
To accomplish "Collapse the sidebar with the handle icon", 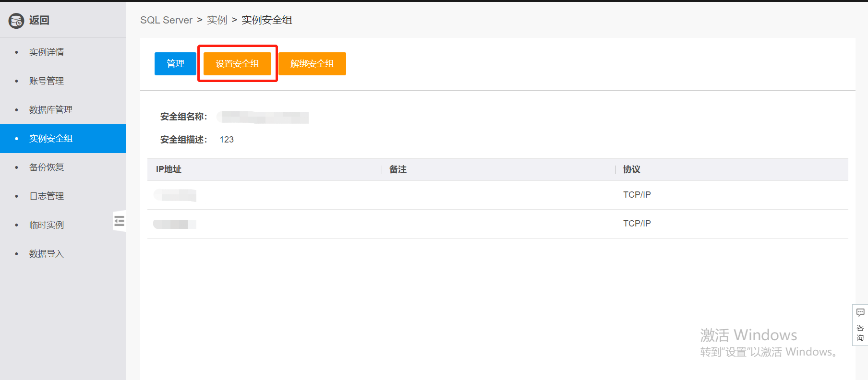I will pos(119,221).
